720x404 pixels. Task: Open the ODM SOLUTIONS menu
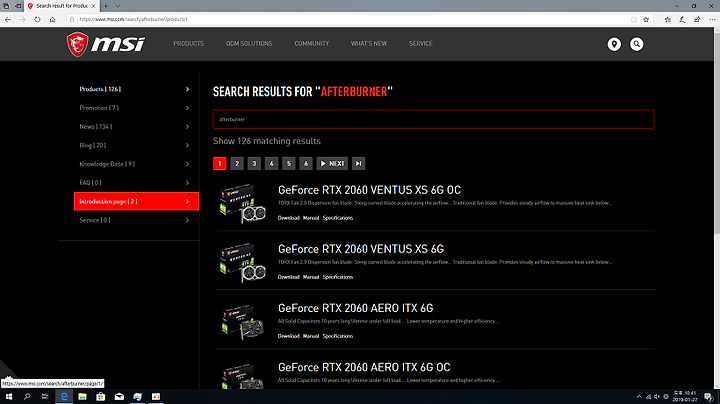tap(249, 44)
